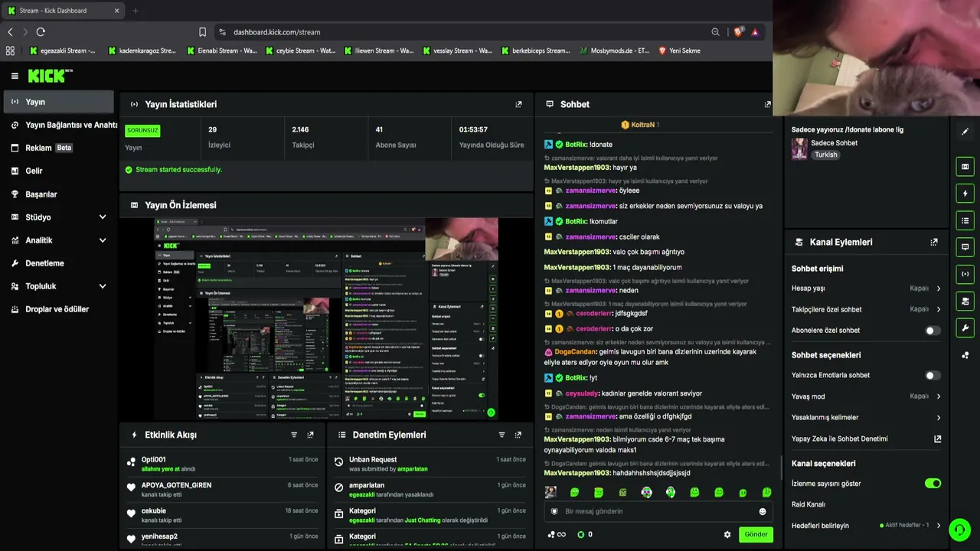The height and width of the screenshot is (551, 980).
Task: Open Mosbymods.de bookmark
Action: pos(614,51)
